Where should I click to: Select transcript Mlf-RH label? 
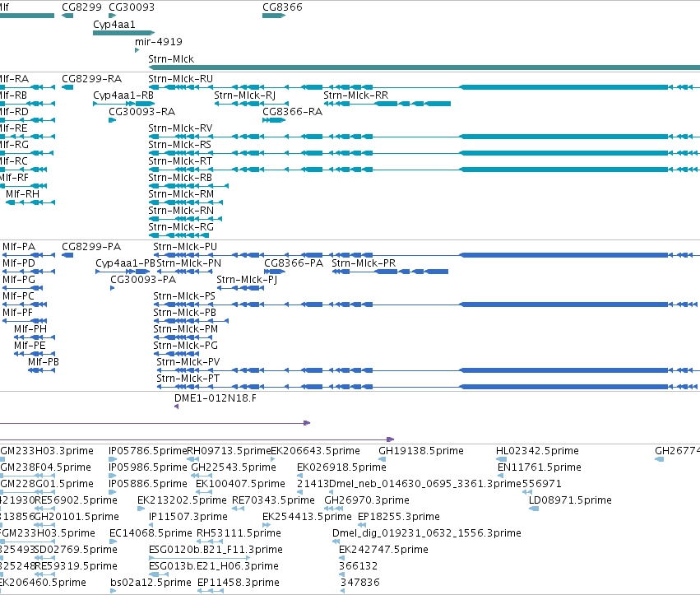pos(23,194)
